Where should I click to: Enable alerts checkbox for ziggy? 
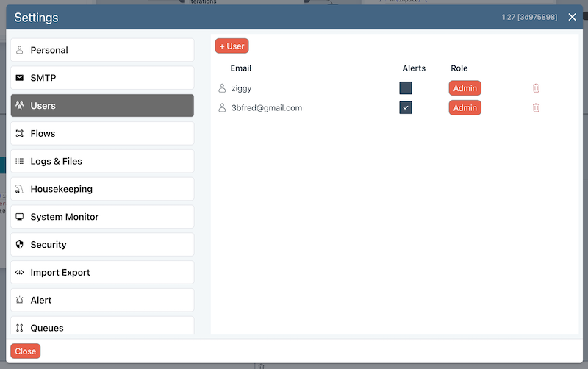[x=406, y=88]
